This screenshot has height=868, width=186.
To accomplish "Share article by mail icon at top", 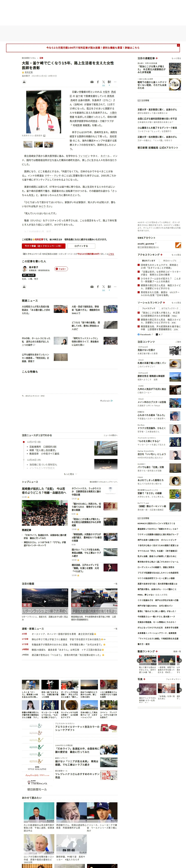I will click(92, 82).
